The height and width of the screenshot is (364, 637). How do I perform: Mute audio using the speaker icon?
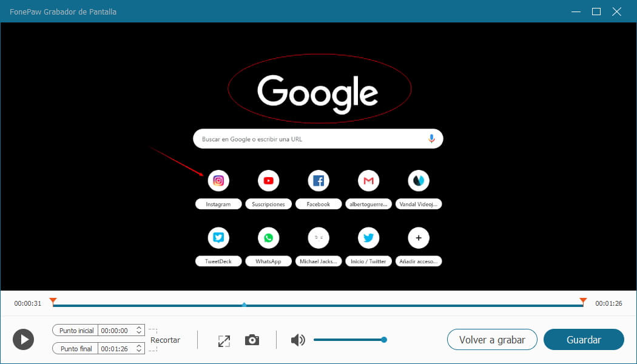tap(298, 340)
